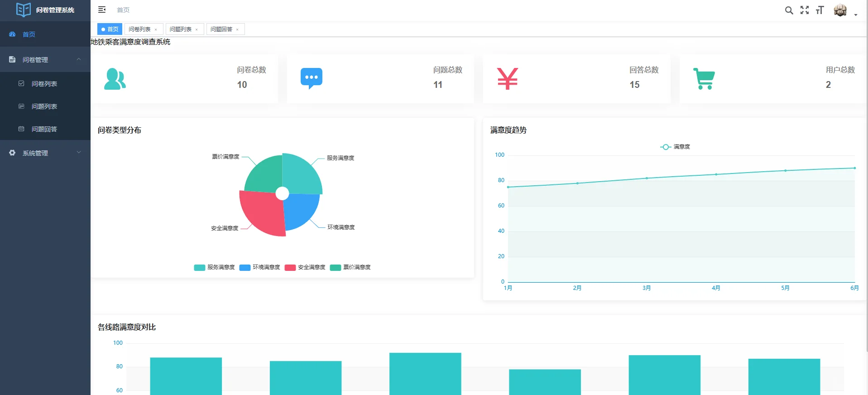868x395 pixels.
Task: Click the 问卷总数 value 10
Action: pos(242,85)
